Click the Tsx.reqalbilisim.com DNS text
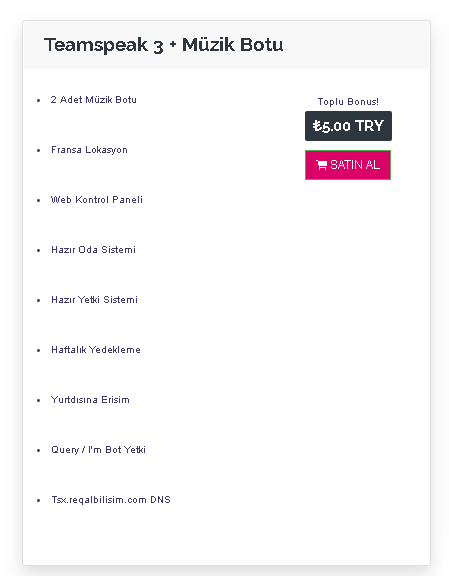 click(x=111, y=500)
